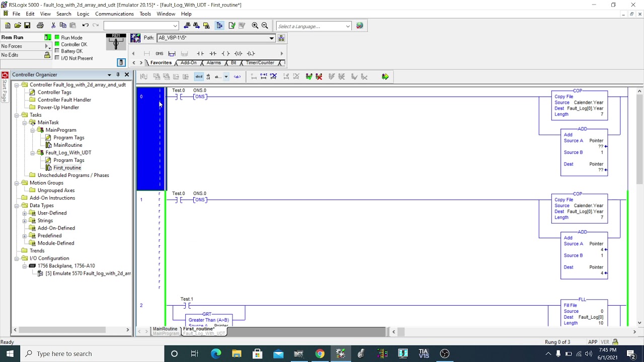Click the green arrow finalize edits icon

coord(385,76)
